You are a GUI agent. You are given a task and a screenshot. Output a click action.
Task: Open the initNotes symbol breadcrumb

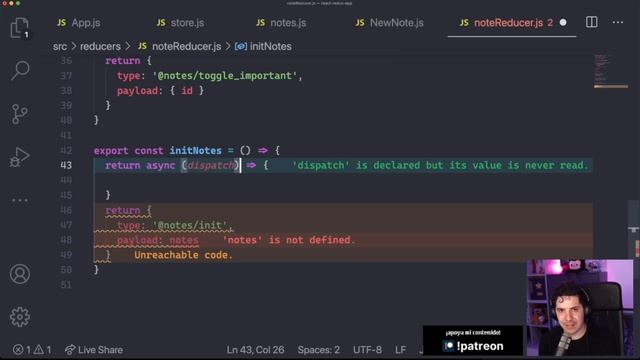point(263,47)
